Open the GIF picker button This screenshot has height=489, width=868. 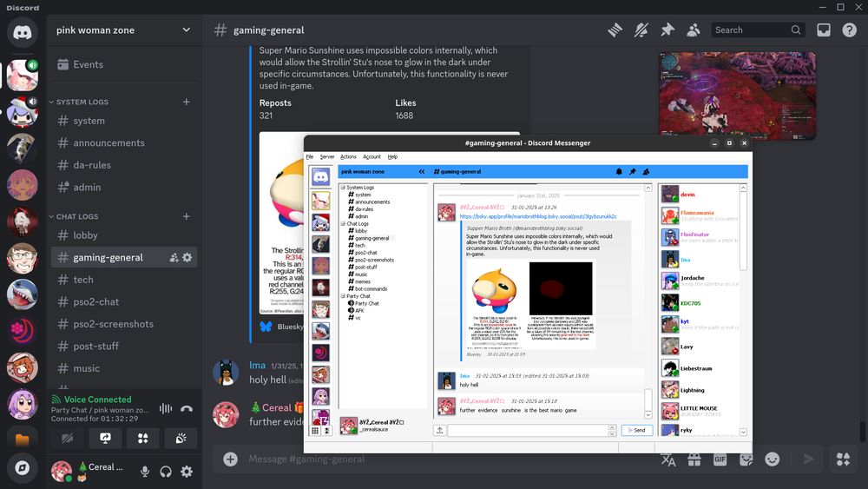720,459
